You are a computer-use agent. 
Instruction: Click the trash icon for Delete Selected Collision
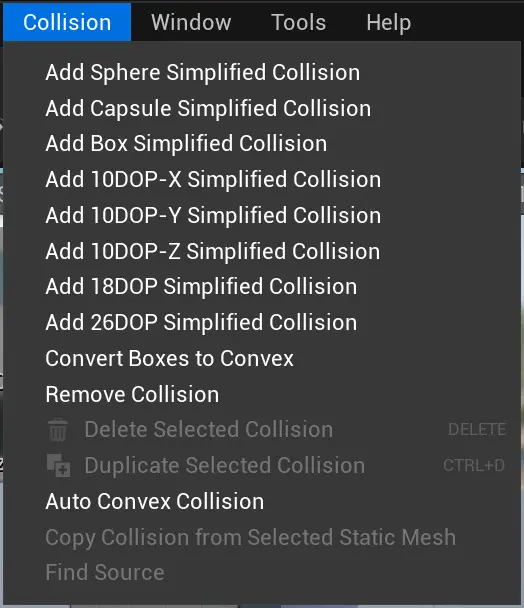coord(58,429)
